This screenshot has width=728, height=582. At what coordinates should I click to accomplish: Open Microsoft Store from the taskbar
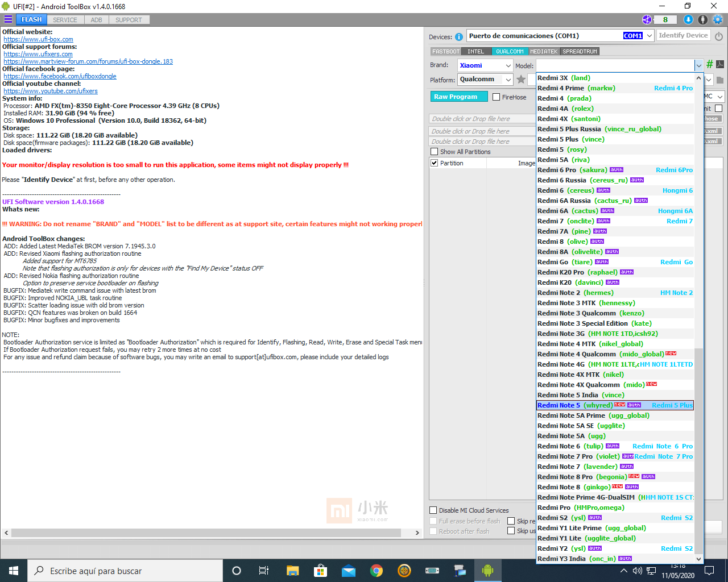click(321, 571)
